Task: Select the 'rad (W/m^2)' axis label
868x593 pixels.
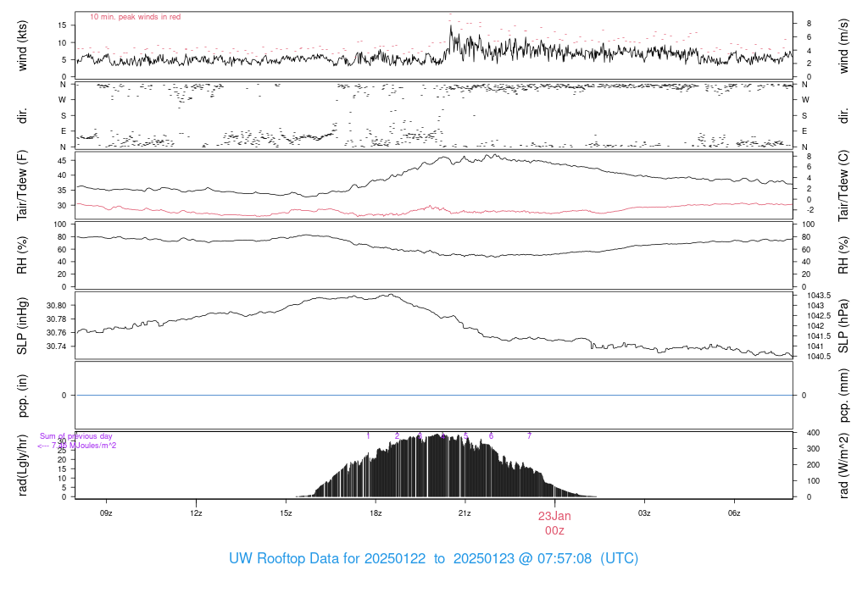Action: [x=843, y=466]
